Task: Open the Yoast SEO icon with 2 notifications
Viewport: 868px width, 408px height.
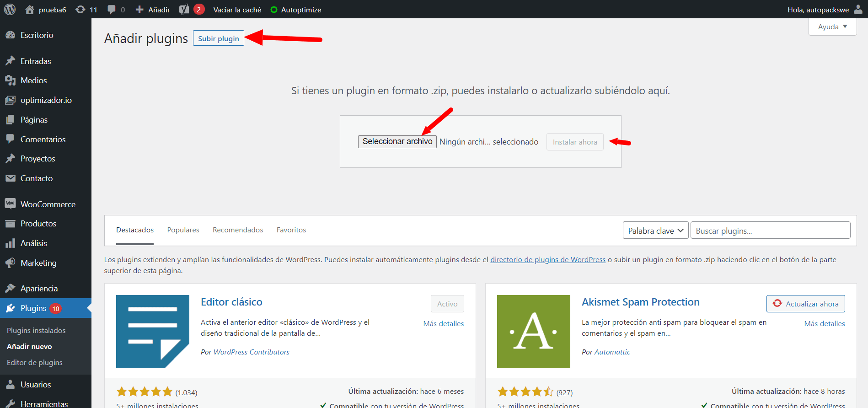Action: click(184, 10)
